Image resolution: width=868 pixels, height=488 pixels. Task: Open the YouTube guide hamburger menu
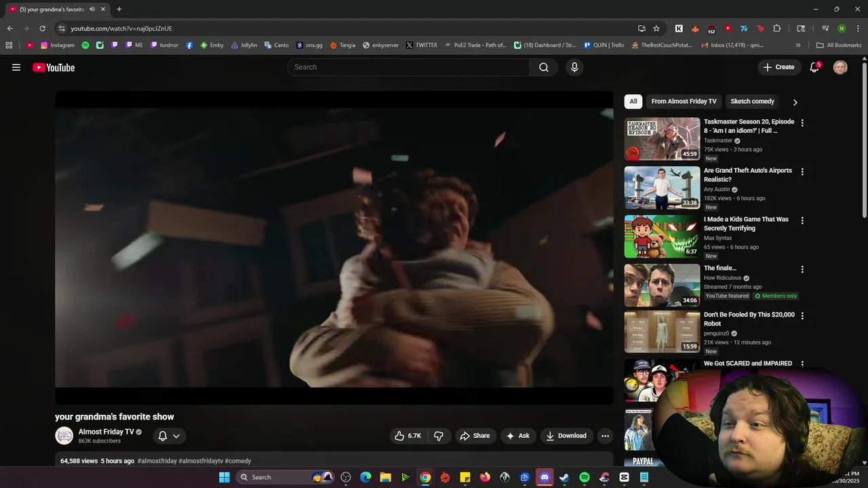click(x=16, y=67)
